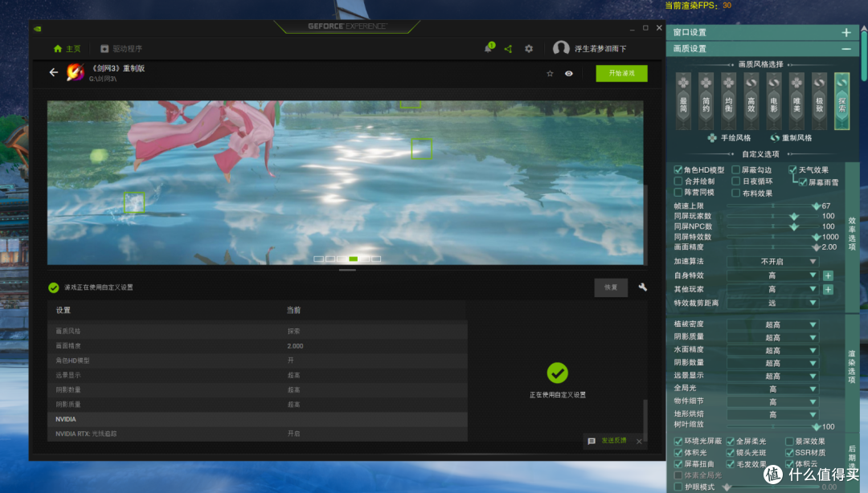Open the 特效裁剪距离 dropdown
868x493 pixels.
pyautogui.click(x=773, y=304)
